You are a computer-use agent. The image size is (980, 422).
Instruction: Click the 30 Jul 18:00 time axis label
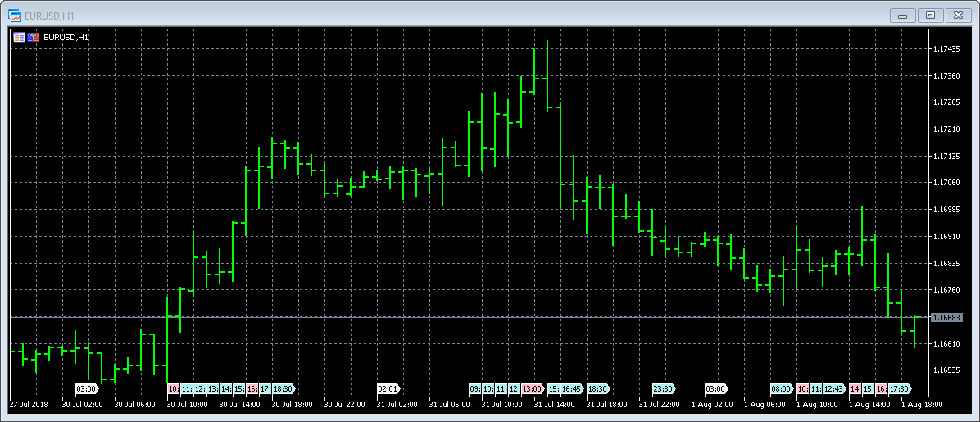click(x=292, y=405)
